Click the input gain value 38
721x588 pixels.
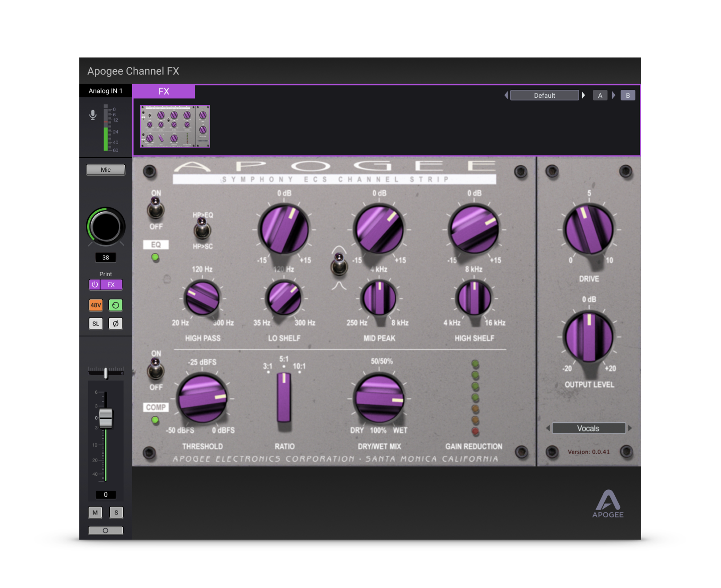point(106,258)
